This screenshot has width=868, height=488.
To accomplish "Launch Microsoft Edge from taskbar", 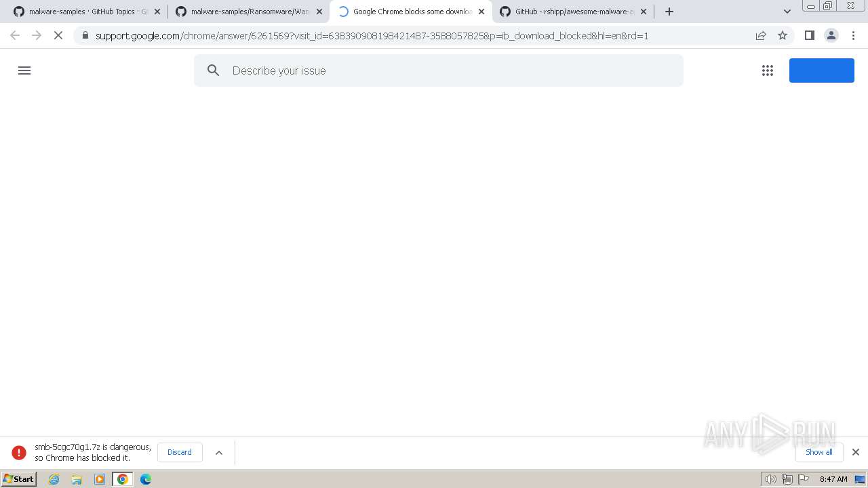I will [x=146, y=479].
